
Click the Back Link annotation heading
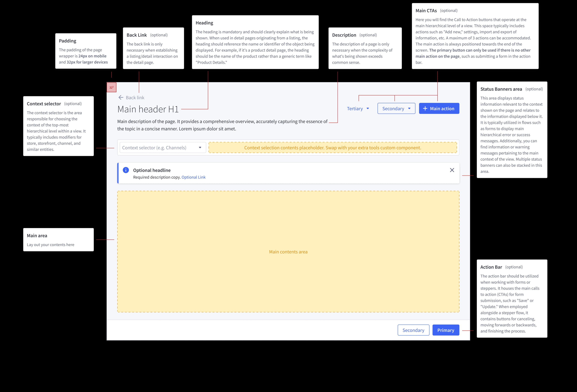tap(137, 35)
